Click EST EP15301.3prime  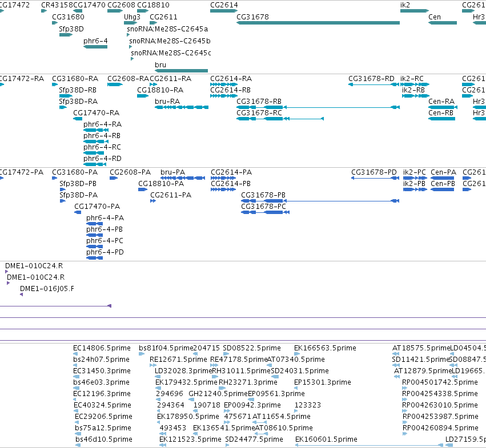296,388
